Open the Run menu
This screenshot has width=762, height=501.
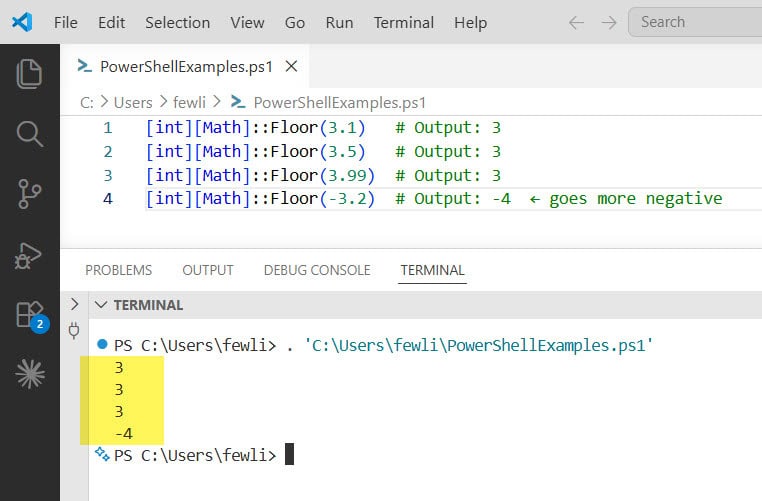pos(339,22)
